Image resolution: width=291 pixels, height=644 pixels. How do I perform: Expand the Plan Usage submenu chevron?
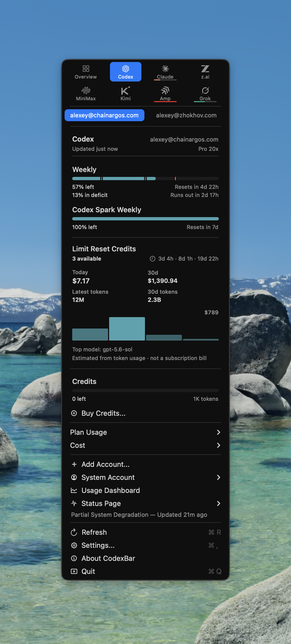[219, 432]
